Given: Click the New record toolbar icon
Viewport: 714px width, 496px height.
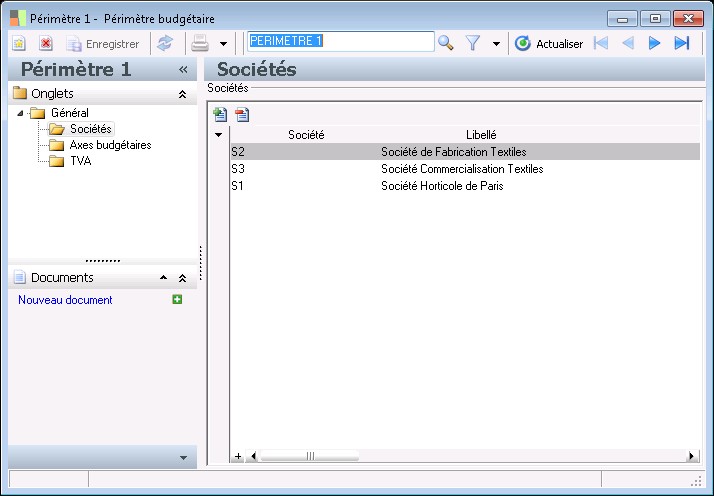Looking at the screenshot, I should 19,44.
